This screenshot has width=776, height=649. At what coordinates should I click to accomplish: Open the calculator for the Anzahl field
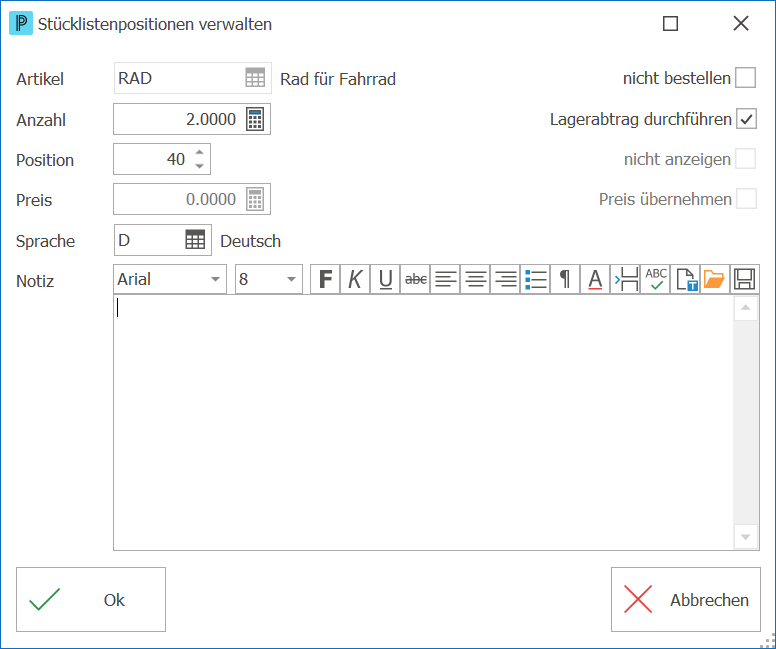[255, 119]
